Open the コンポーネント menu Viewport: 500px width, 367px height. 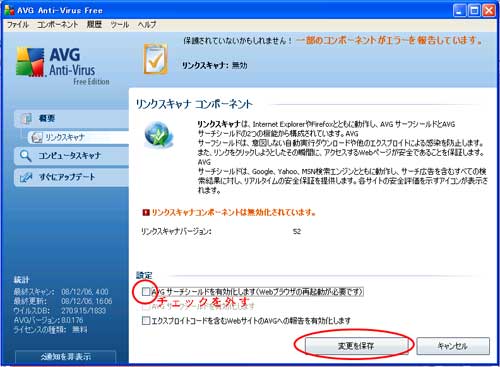click(58, 24)
